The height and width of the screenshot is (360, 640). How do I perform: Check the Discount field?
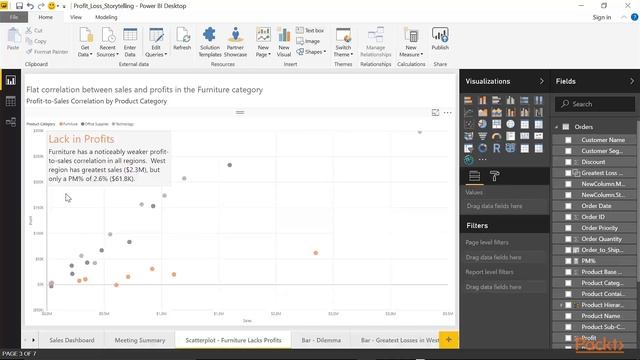tap(568, 162)
